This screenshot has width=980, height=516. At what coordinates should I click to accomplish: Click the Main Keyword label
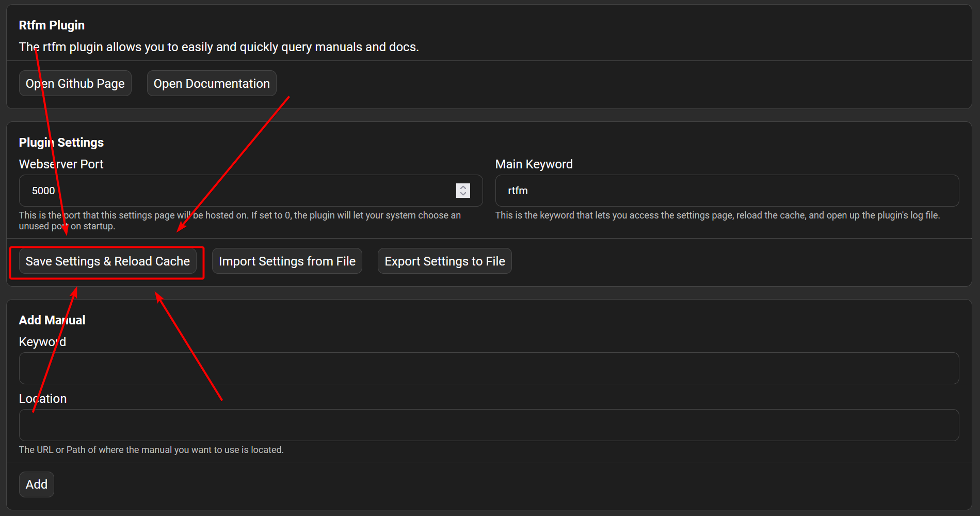coord(534,164)
